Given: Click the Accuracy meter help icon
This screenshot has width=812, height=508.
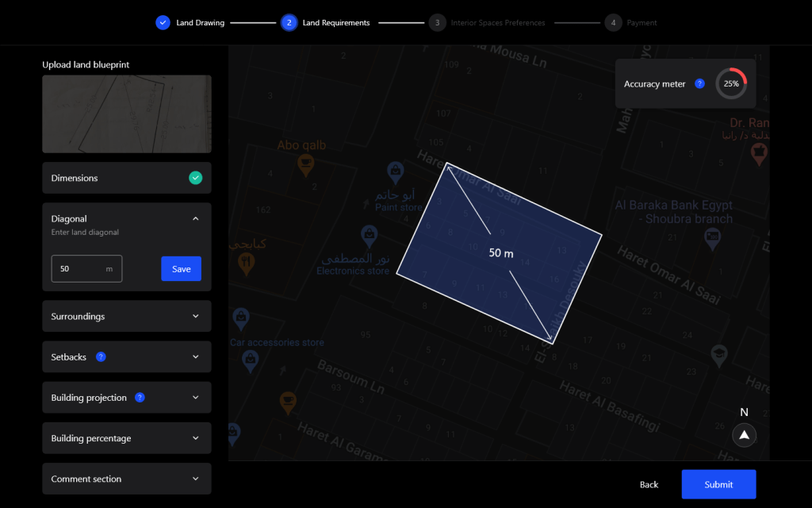Looking at the screenshot, I should pos(699,83).
